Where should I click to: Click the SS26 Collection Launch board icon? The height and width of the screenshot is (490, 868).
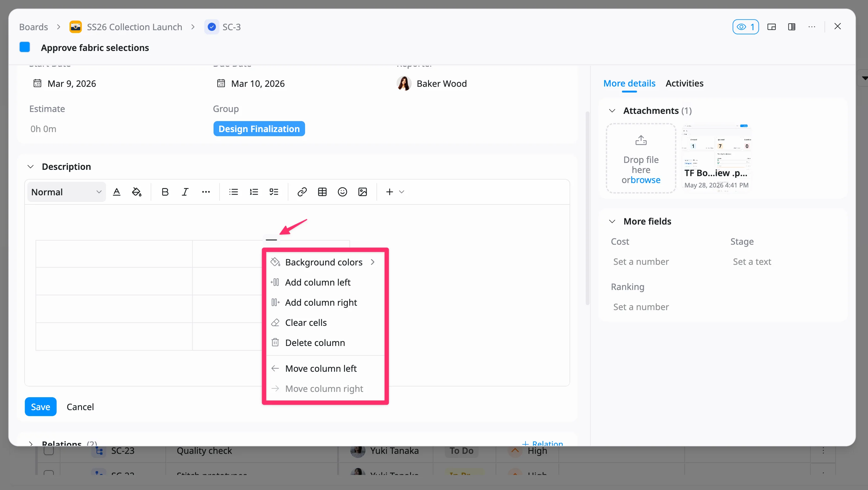[x=75, y=27]
